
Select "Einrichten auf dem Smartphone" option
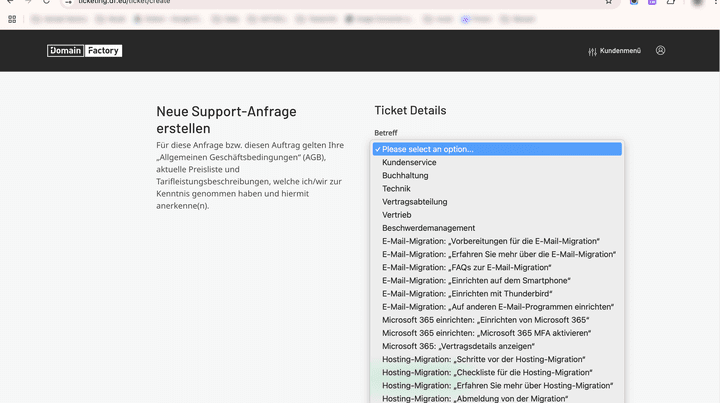point(474,281)
